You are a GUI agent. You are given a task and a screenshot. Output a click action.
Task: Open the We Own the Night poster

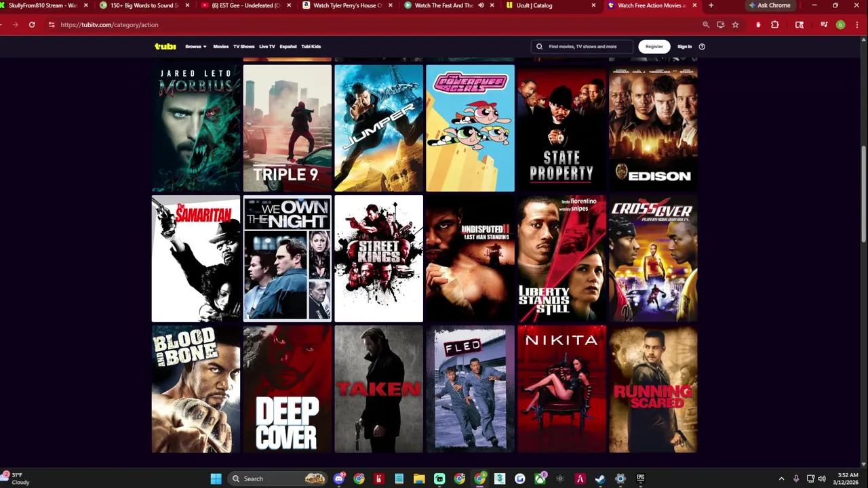287,259
